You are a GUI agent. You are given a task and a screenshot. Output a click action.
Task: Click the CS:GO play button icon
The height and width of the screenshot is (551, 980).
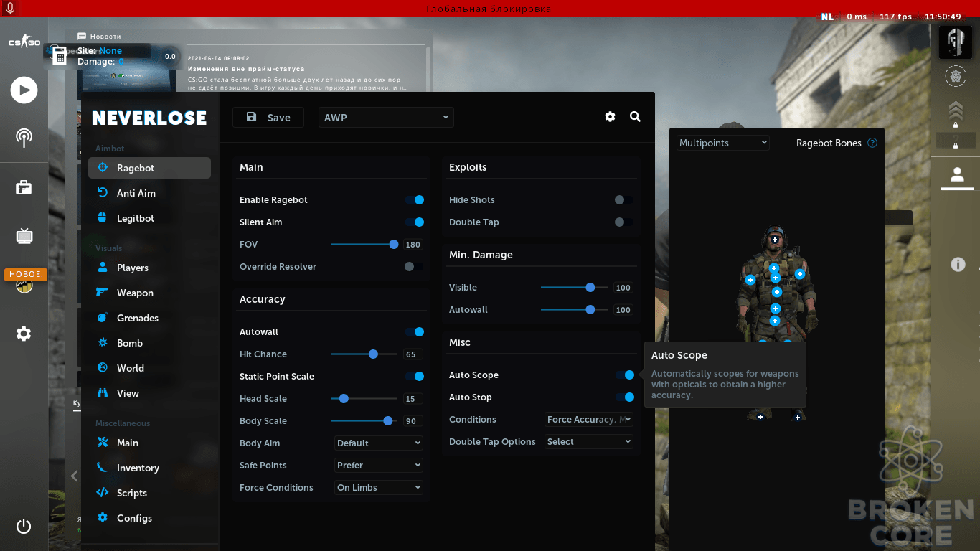[x=24, y=90]
